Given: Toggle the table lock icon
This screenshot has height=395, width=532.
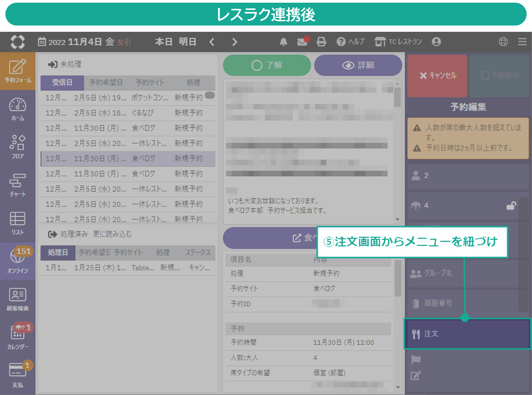Looking at the screenshot, I should 511,206.
